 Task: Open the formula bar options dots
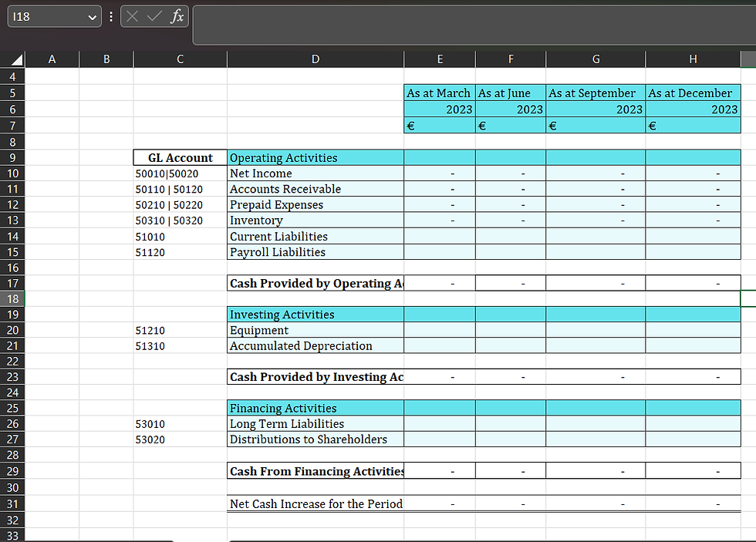(x=111, y=17)
